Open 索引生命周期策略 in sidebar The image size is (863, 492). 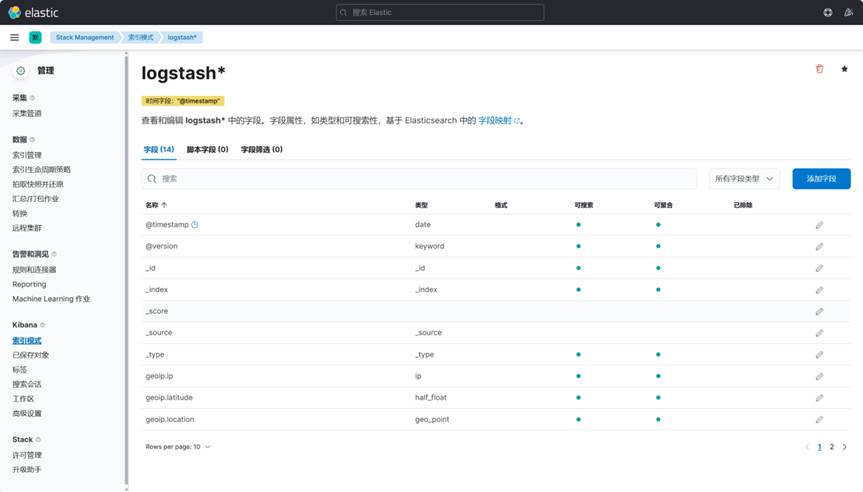(41, 170)
